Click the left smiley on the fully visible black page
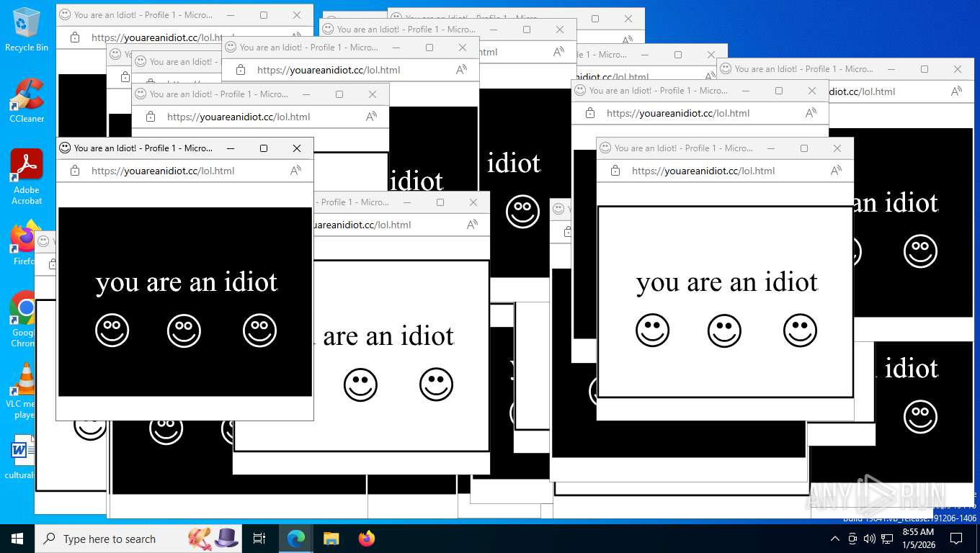The image size is (980, 553). (x=112, y=331)
